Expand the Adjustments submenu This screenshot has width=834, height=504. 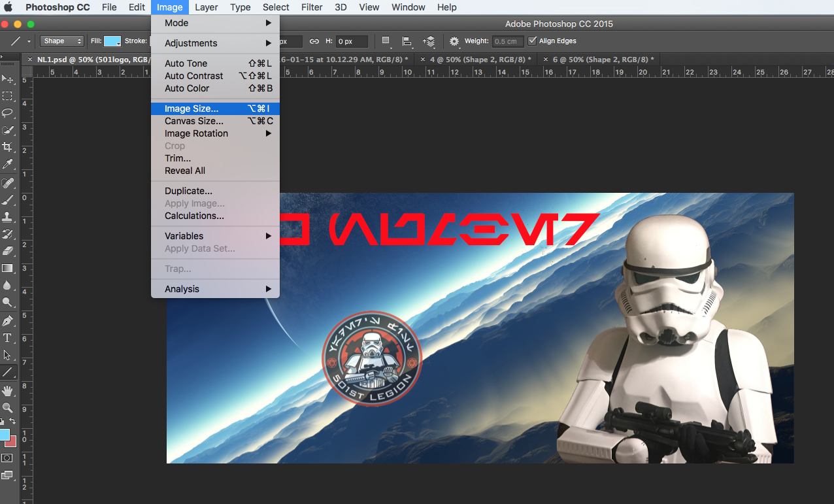[215, 43]
